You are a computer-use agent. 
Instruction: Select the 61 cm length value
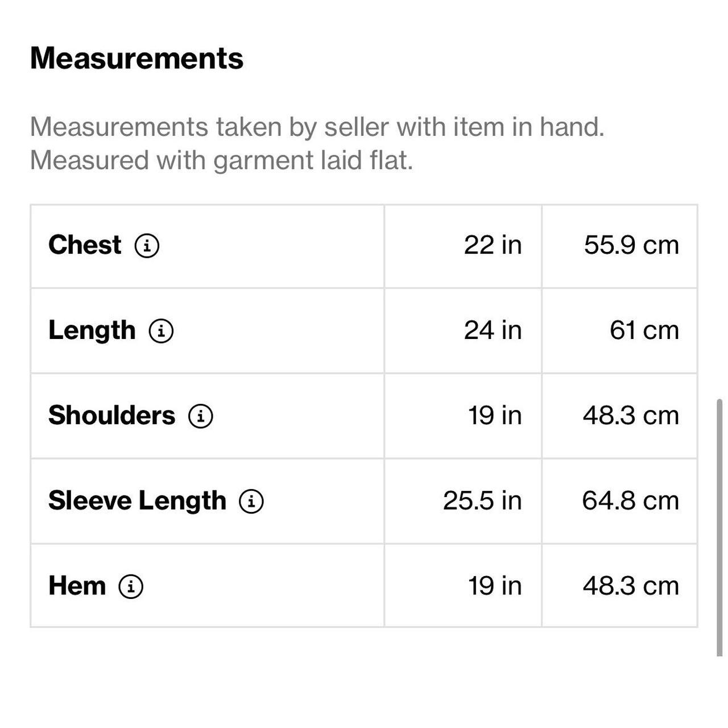pos(644,330)
